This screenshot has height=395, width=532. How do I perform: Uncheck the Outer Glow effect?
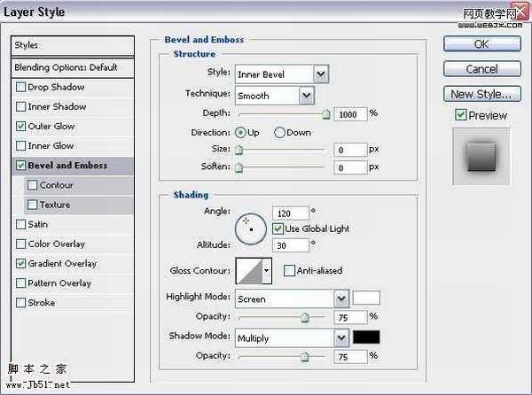[20, 127]
